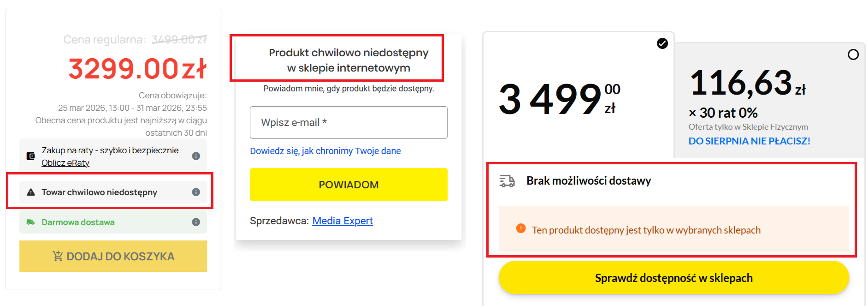Click info icon next to Zakup na raty

pos(196,156)
